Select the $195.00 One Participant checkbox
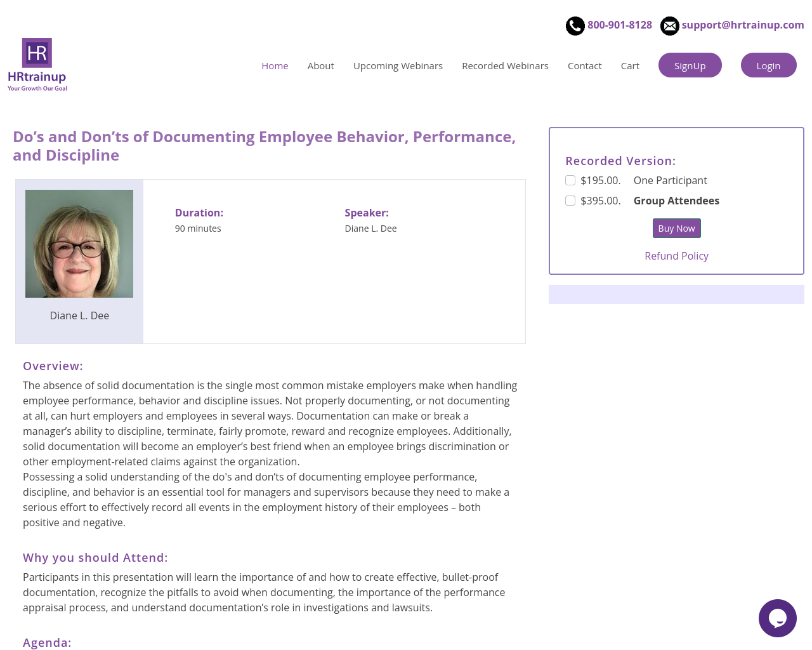812x650 pixels. 570,180
